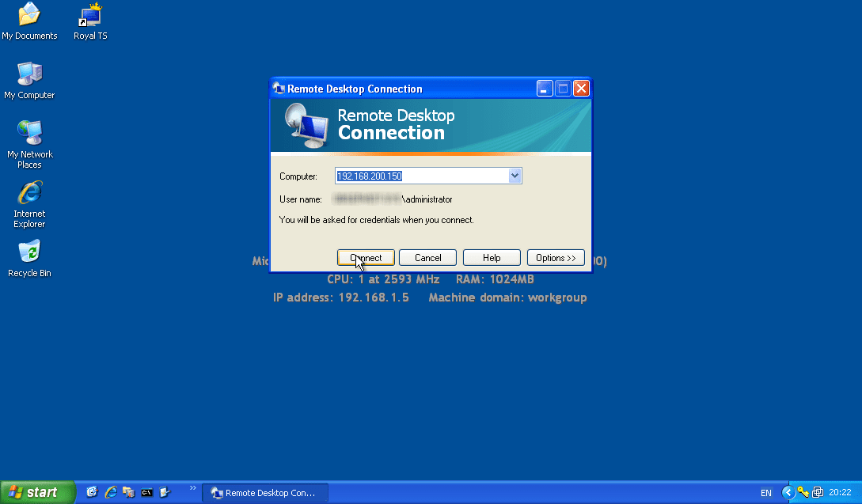862x504 pixels.
Task: Click the VMware Tools tray icon
Action: coord(818,492)
